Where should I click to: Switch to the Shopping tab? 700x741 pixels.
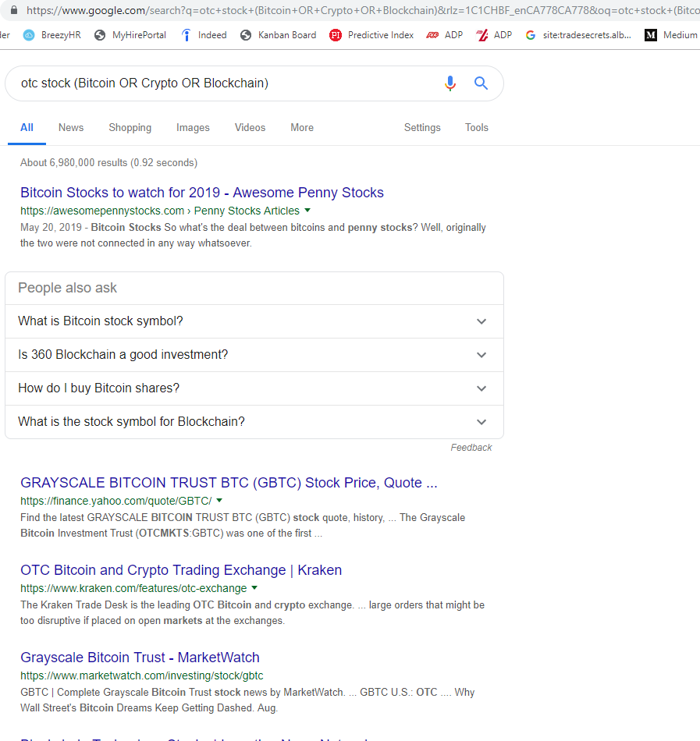click(x=130, y=128)
